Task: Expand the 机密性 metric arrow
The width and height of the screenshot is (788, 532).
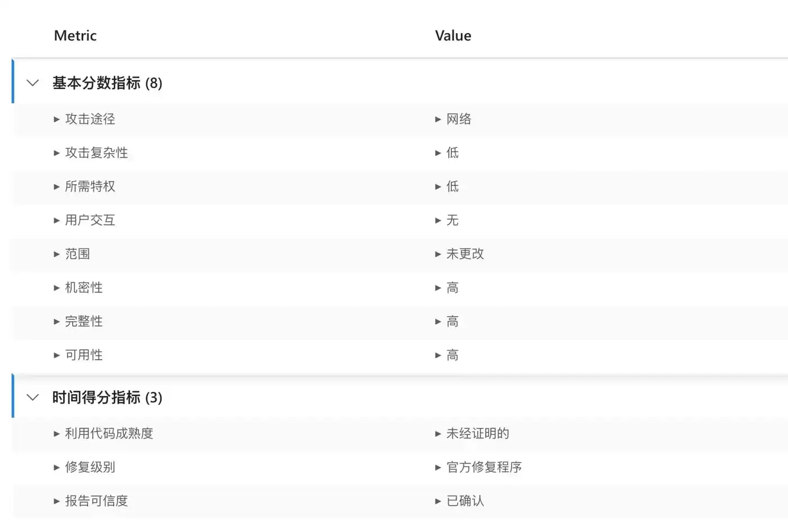Action: tap(57, 288)
